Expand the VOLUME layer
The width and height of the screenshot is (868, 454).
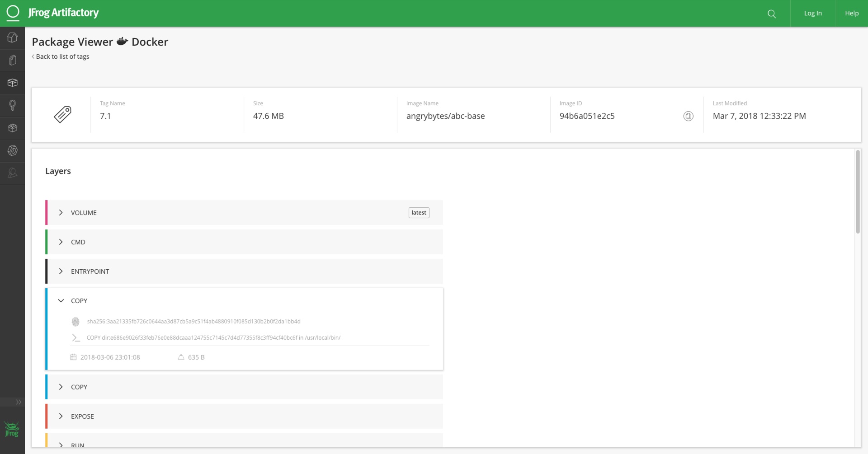(x=61, y=212)
